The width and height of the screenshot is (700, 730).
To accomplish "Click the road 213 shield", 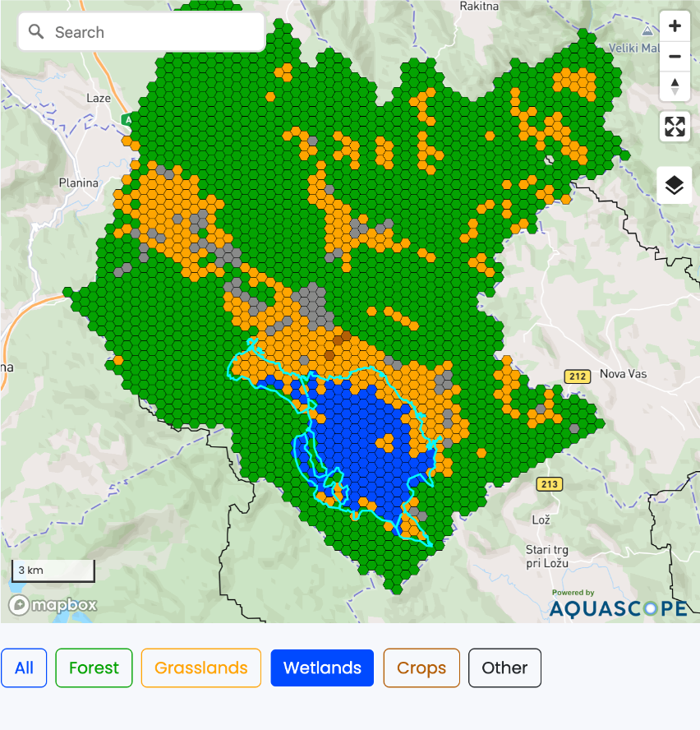I will (x=549, y=484).
